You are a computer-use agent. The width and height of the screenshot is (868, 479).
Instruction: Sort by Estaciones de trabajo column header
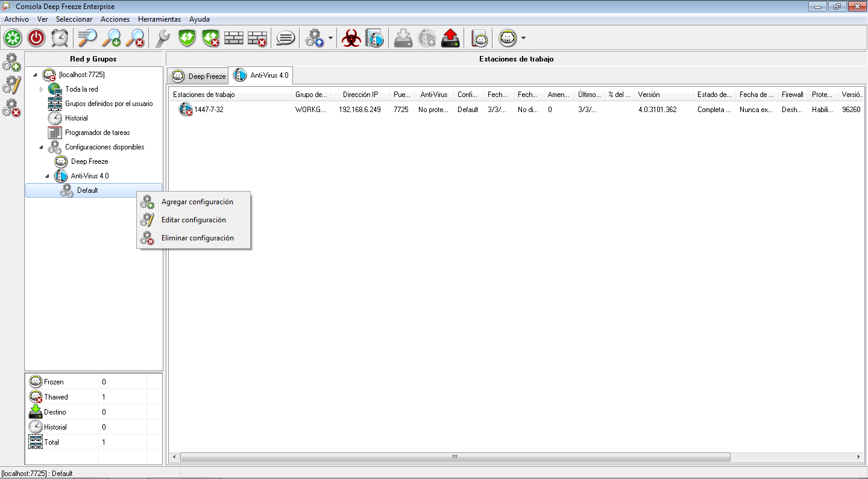coord(230,95)
